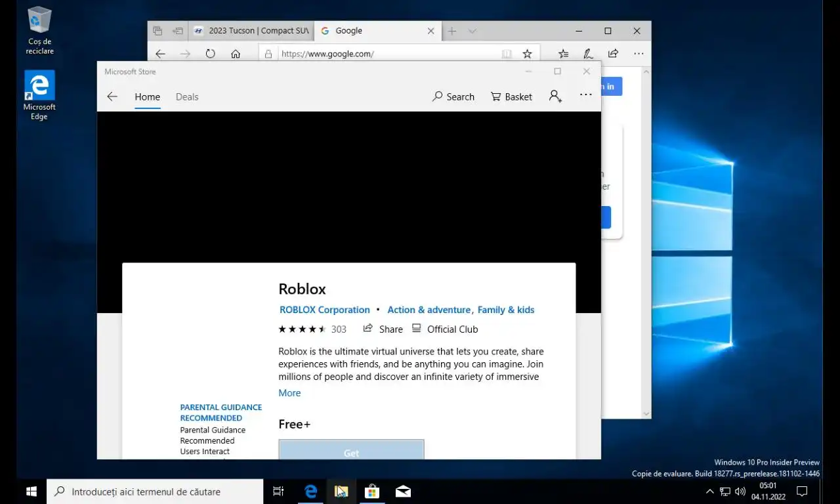The height and width of the screenshot is (504, 840).
Task: Open Action Center notifications icon
Action: coord(801,491)
